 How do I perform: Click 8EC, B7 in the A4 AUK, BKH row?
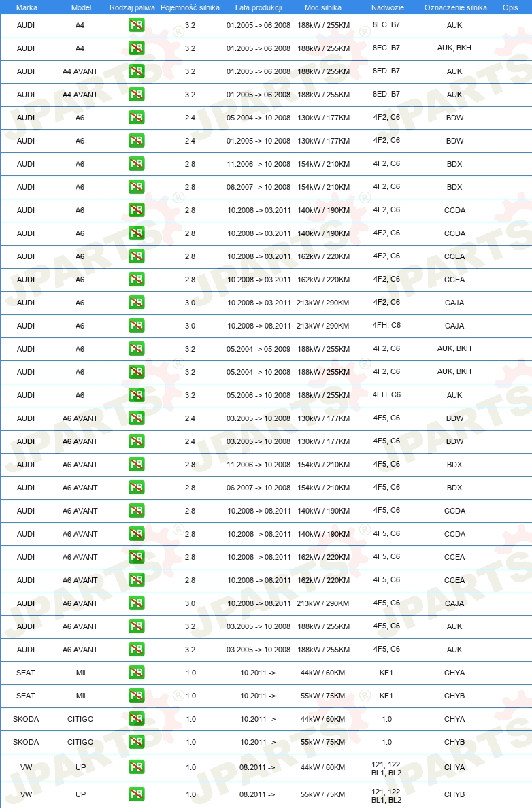[x=386, y=48]
